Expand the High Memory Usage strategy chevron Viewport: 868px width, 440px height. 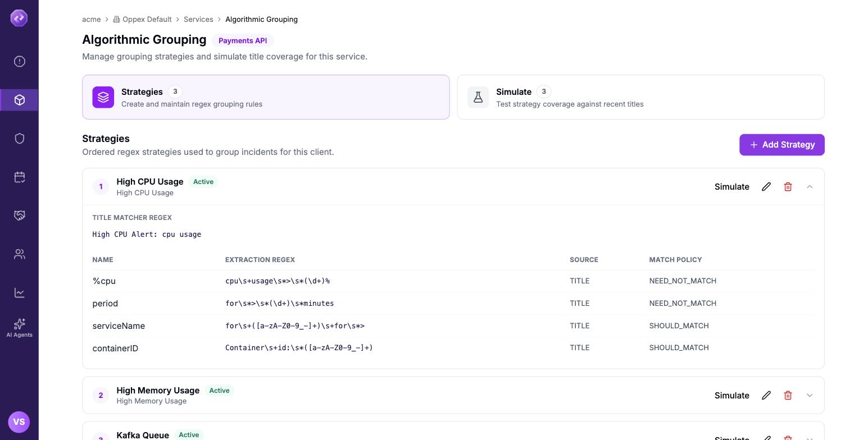point(810,396)
